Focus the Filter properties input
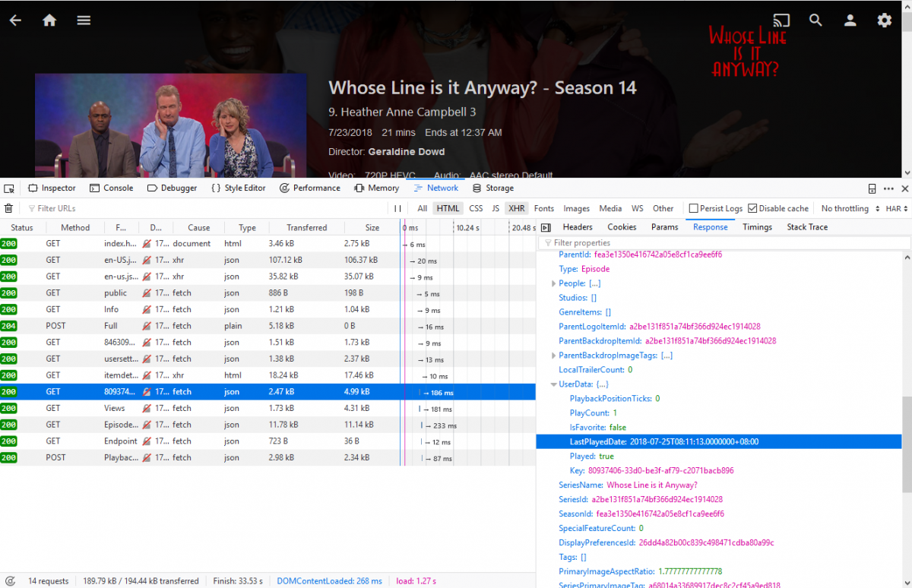Image resolution: width=912 pixels, height=588 pixels. (724, 243)
